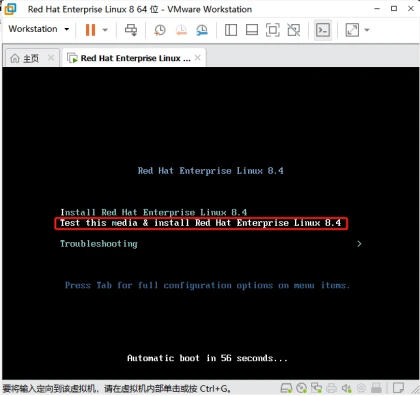This screenshot has width=420, height=396.
Task: Enter full screen mode icon
Action: [x=273, y=30]
